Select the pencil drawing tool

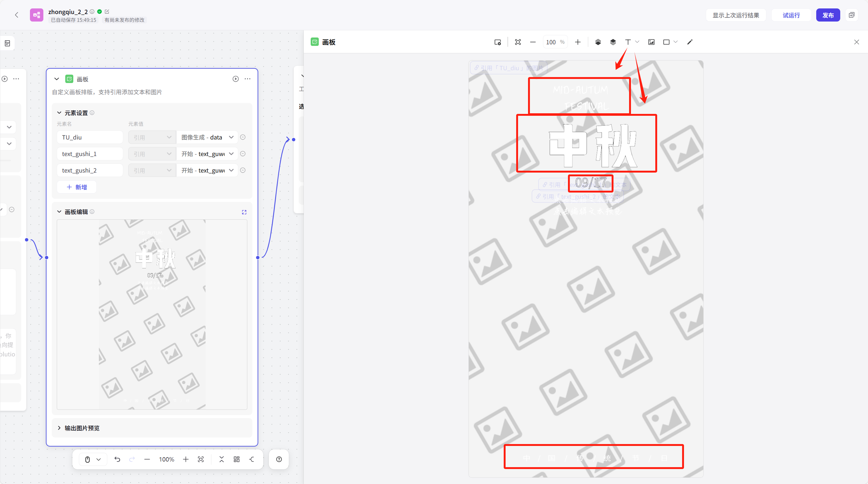click(690, 42)
